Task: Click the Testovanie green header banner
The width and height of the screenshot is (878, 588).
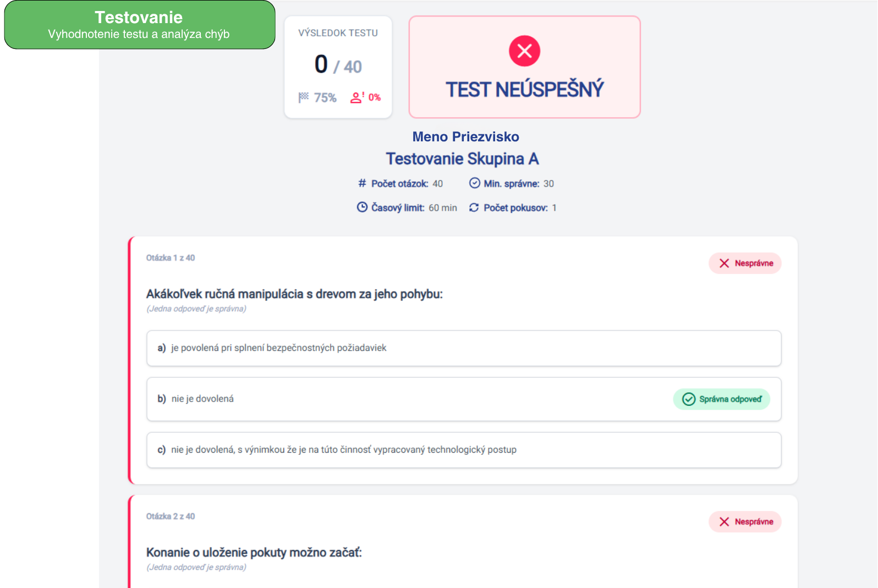Action: [139, 25]
